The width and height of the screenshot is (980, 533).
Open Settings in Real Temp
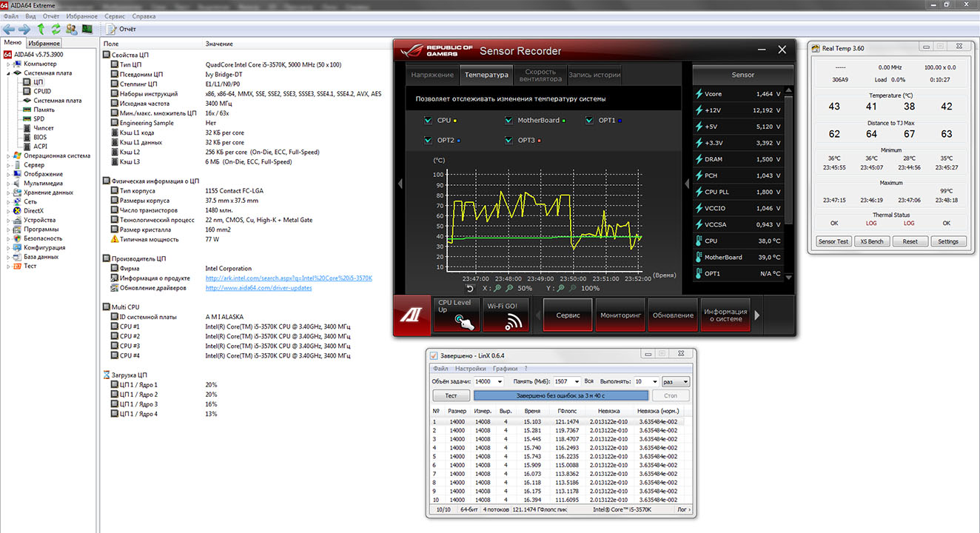(948, 241)
